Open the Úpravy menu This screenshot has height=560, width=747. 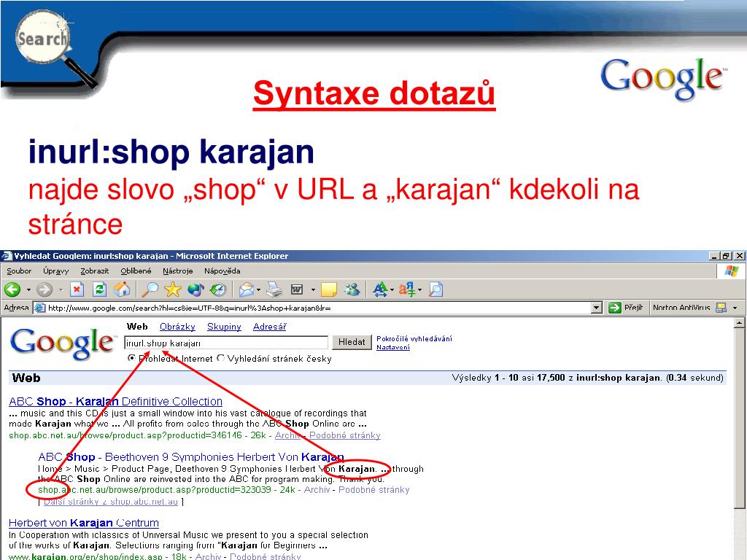(x=55, y=271)
